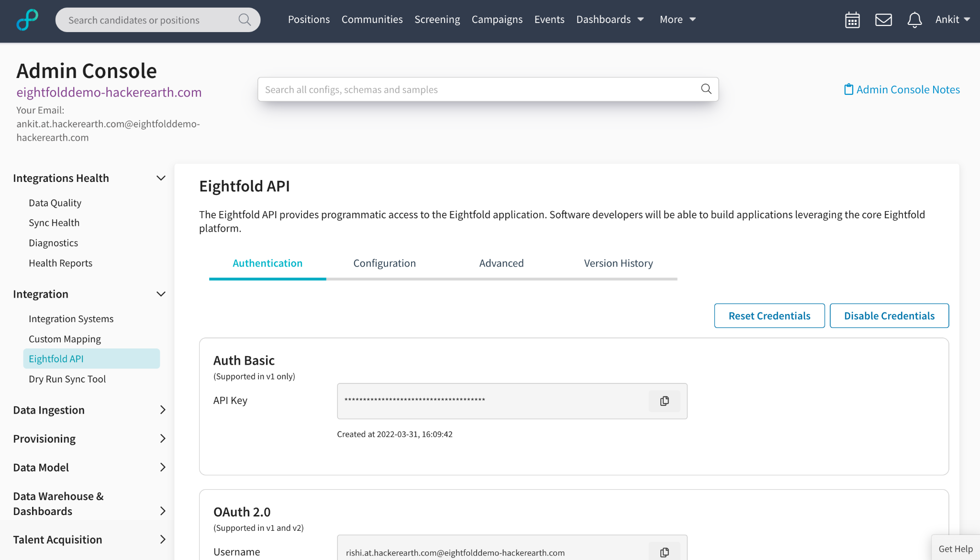Open Integration Systems in sidebar
The width and height of the screenshot is (980, 560).
(x=71, y=319)
